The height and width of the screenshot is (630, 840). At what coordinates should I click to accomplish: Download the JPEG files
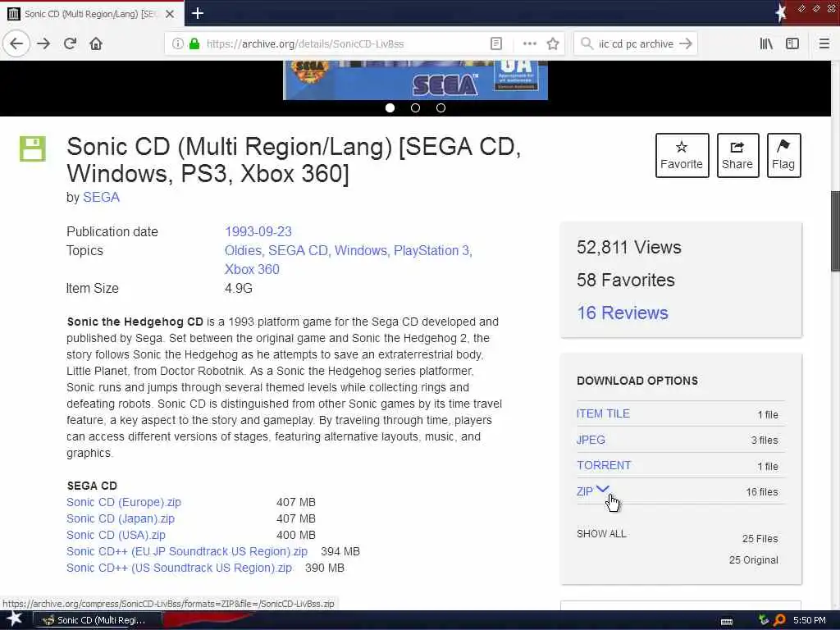(591, 440)
